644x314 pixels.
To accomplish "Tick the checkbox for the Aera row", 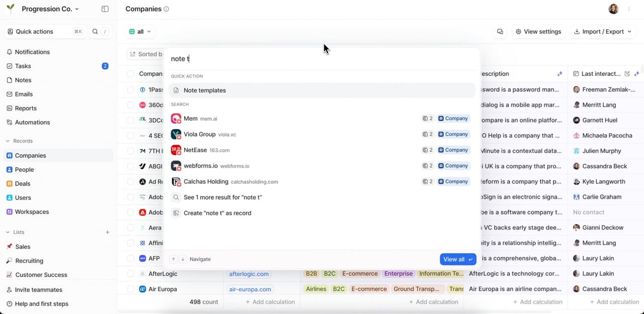I will coord(131,228).
